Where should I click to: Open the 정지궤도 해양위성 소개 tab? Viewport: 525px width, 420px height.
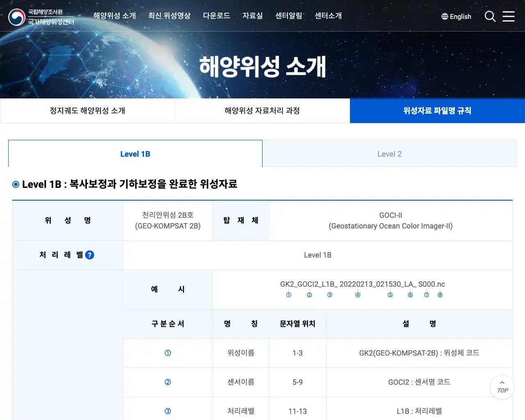(87, 110)
